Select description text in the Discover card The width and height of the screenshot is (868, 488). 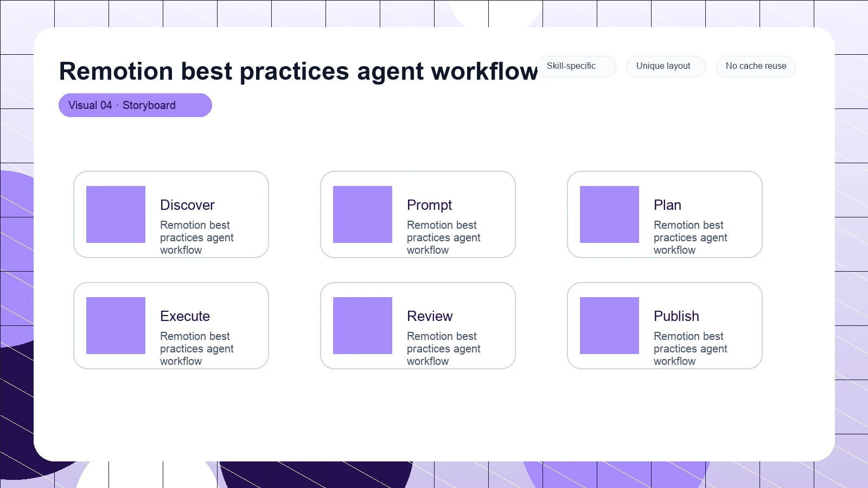tap(197, 237)
